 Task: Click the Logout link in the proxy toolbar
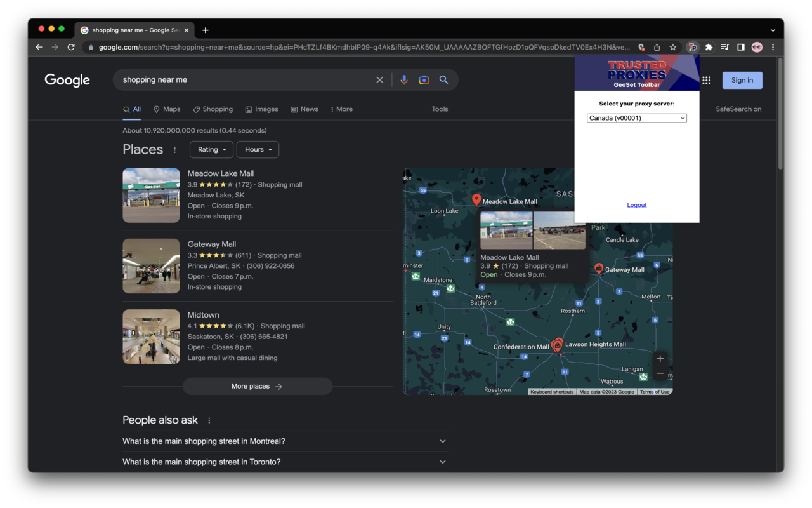pyautogui.click(x=636, y=204)
